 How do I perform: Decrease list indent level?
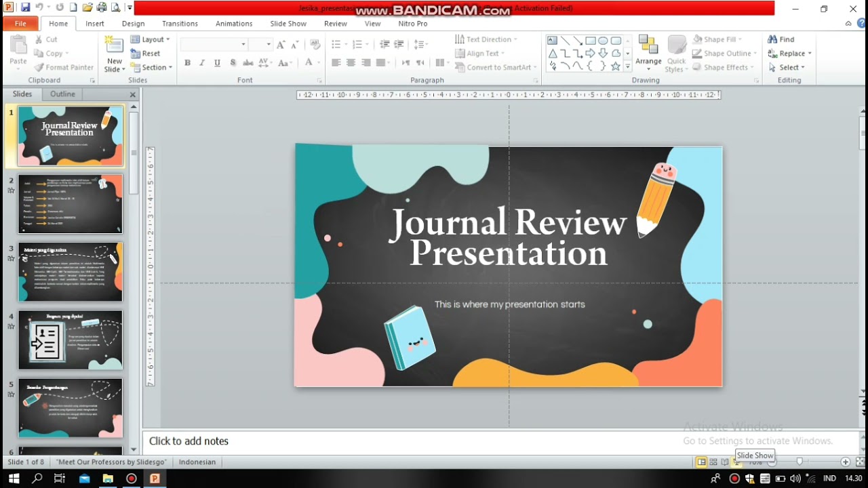point(384,45)
